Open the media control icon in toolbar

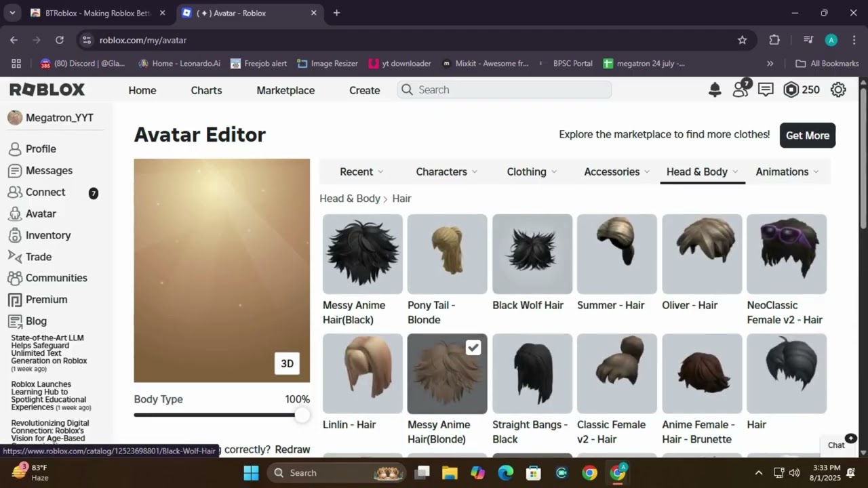coord(808,40)
